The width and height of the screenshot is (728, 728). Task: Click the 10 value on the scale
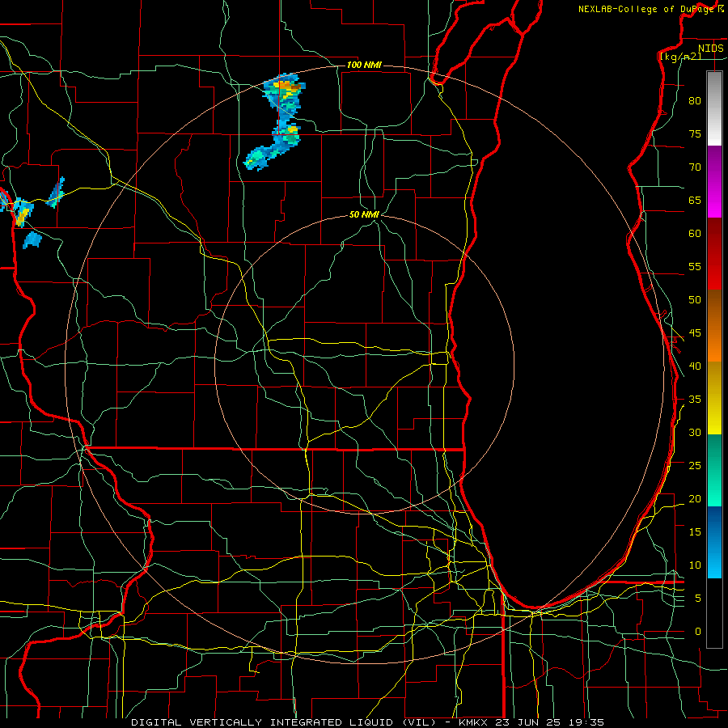pyautogui.click(x=695, y=565)
